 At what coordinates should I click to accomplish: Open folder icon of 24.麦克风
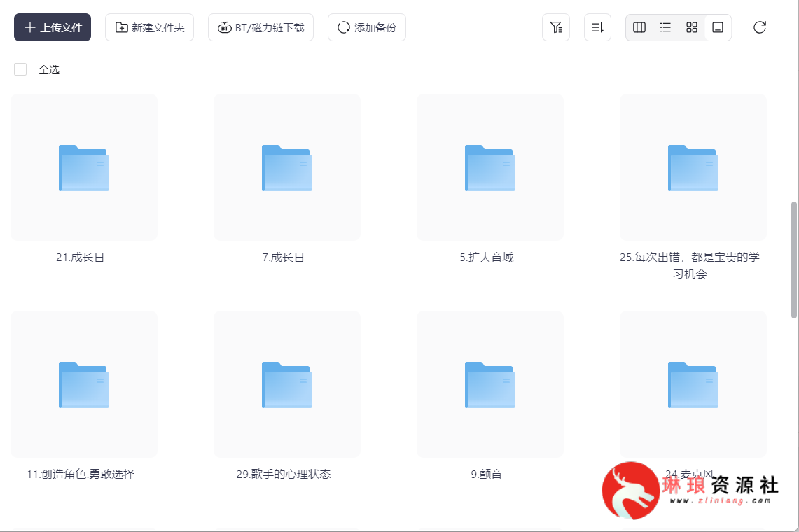tap(693, 385)
